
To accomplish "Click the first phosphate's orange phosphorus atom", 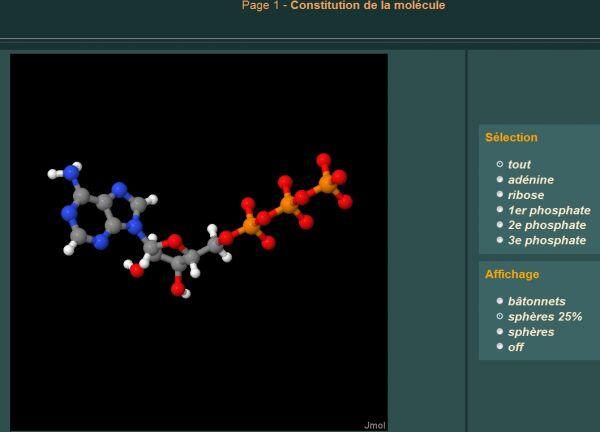I will click(x=250, y=226).
